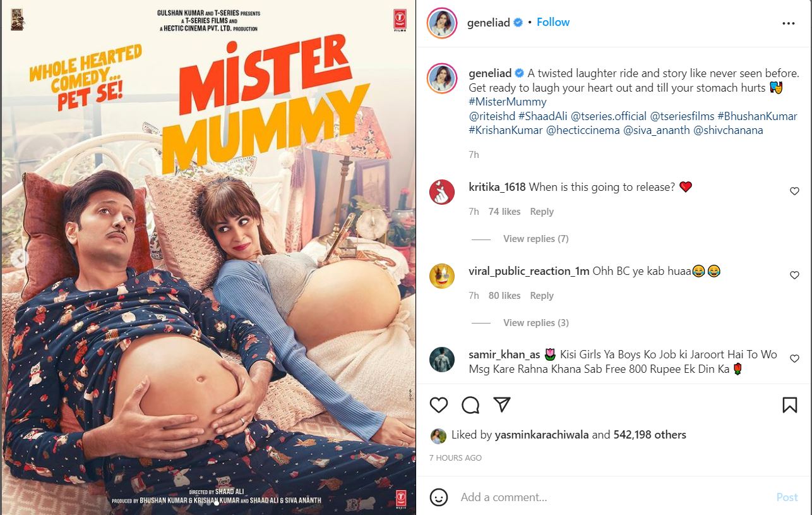Open geneliad profile picture in header
The width and height of the screenshot is (812, 515).
coord(442,23)
